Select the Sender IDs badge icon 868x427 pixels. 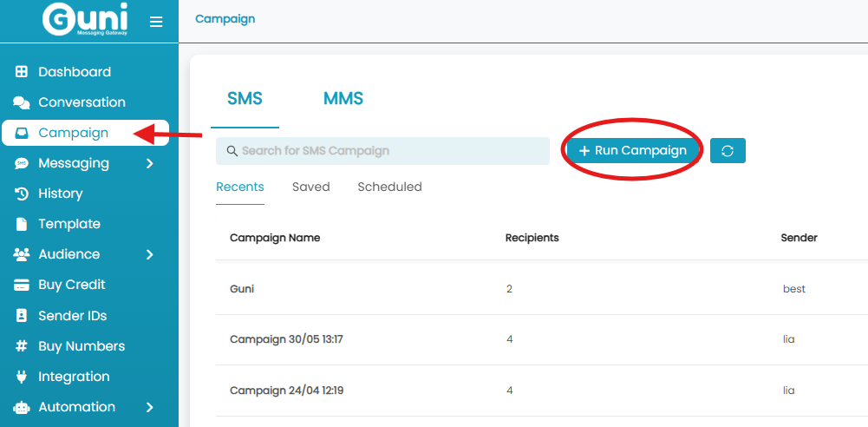[21, 316]
